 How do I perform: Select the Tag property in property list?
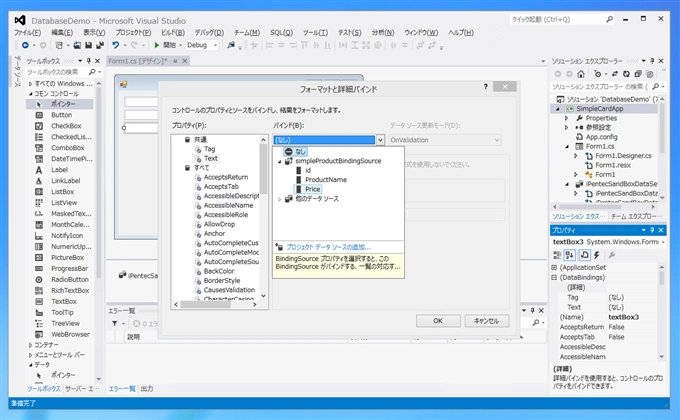pyautogui.click(x=209, y=149)
